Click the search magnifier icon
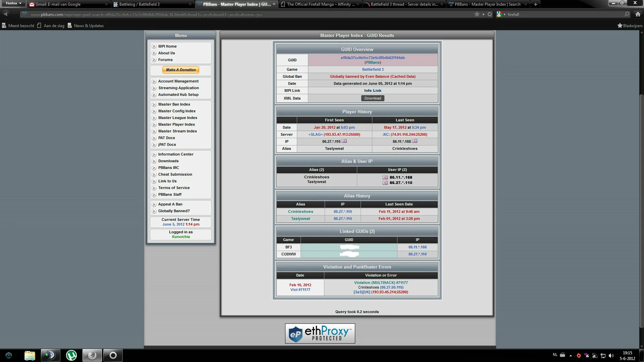The image size is (644, 362). (x=627, y=14)
